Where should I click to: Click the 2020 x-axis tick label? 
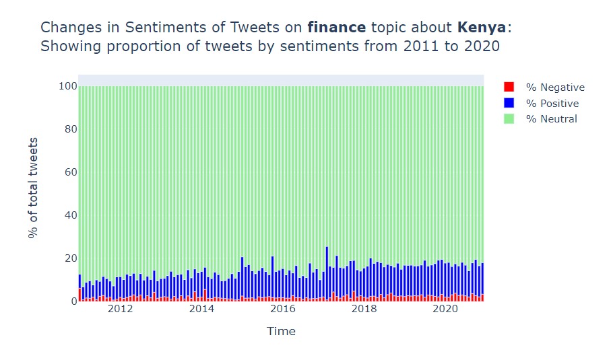445,309
